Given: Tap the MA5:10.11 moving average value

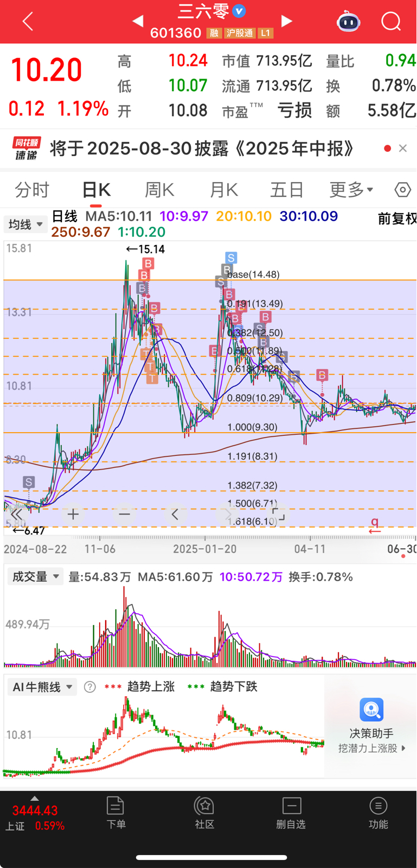Looking at the screenshot, I should click(x=119, y=216).
